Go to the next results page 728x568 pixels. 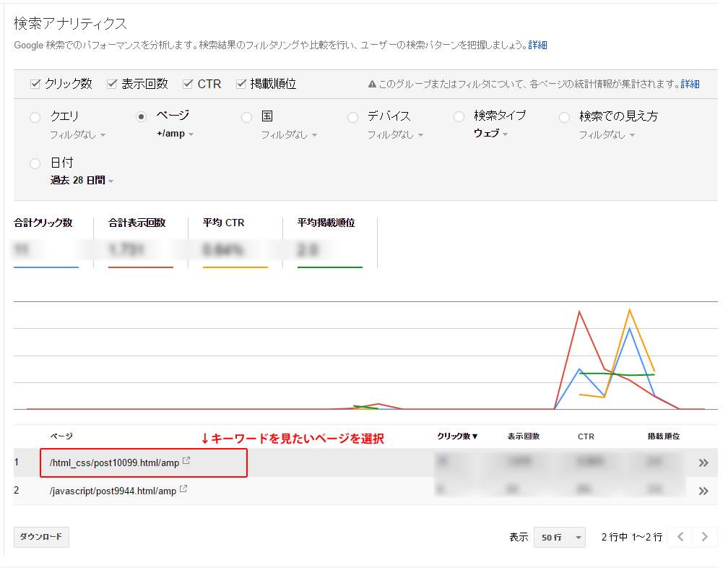pyautogui.click(x=705, y=537)
